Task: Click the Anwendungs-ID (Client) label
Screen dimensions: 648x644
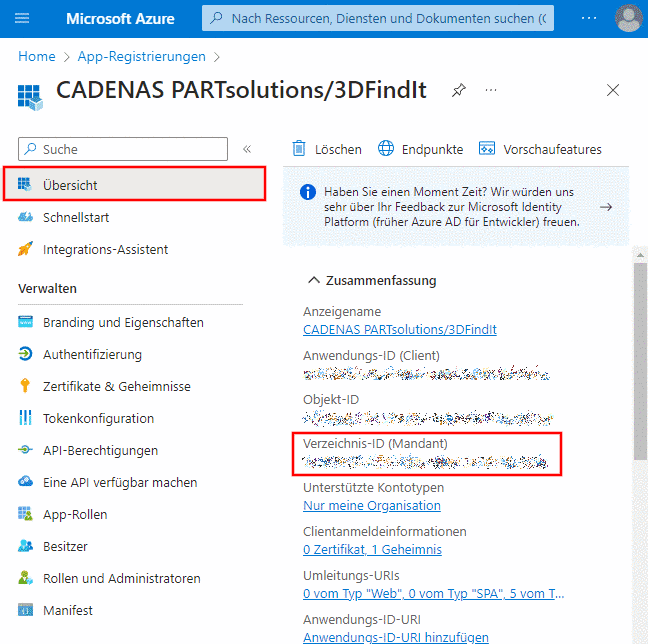Action: (371, 355)
